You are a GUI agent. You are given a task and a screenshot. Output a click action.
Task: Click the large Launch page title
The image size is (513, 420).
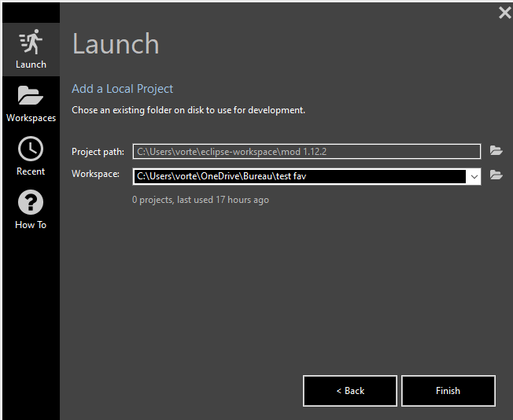tap(116, 44)
